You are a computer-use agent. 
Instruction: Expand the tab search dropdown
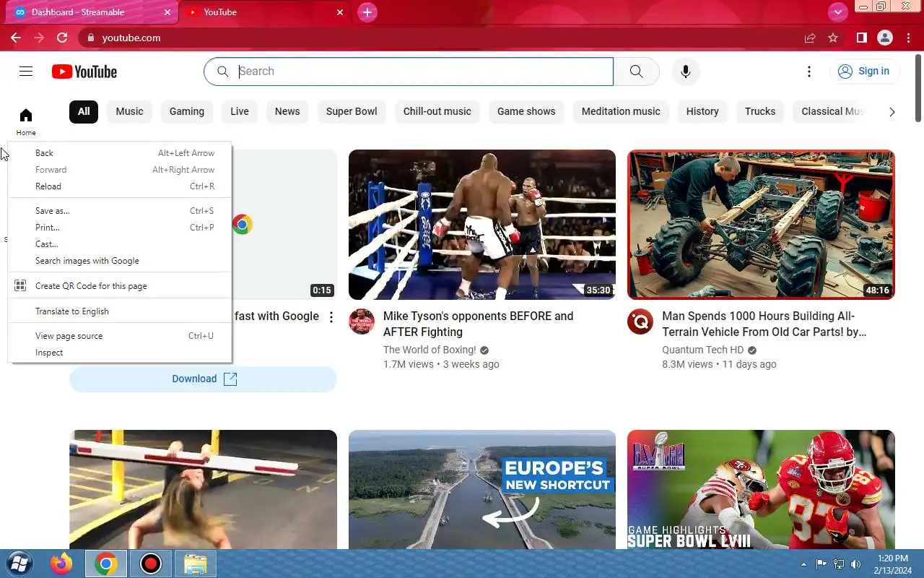click(x=837, y=12)
